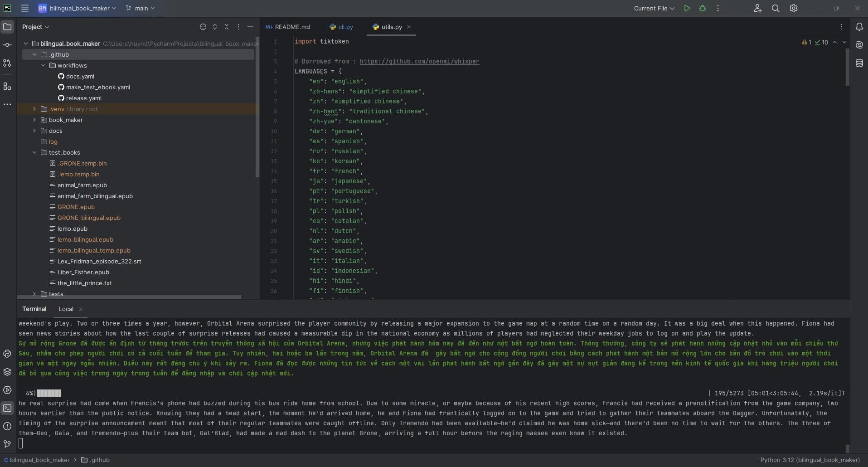Open the Python Packages tool window
The width and height of the screenshot is (868, 467).
click(7, 372)
